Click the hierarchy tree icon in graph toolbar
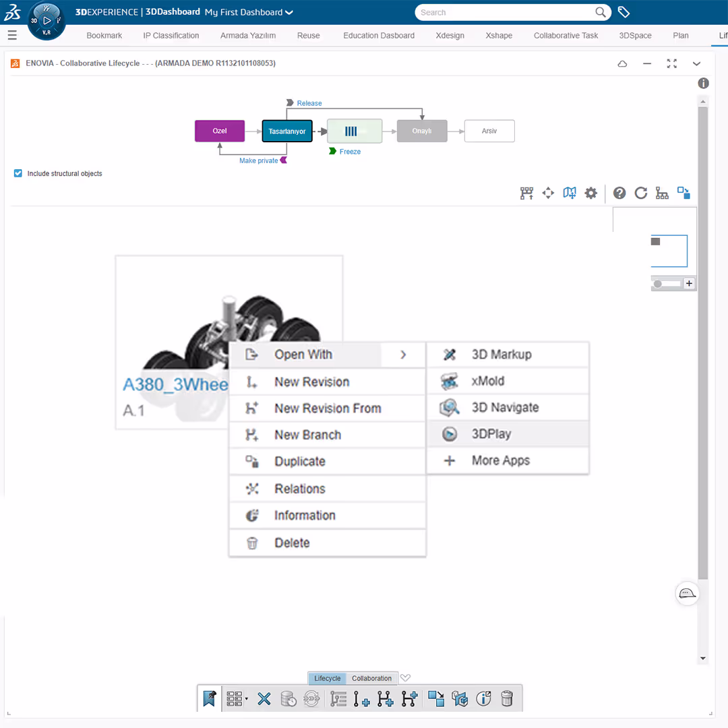Screen dimensions: 728x728 (662, 193)
